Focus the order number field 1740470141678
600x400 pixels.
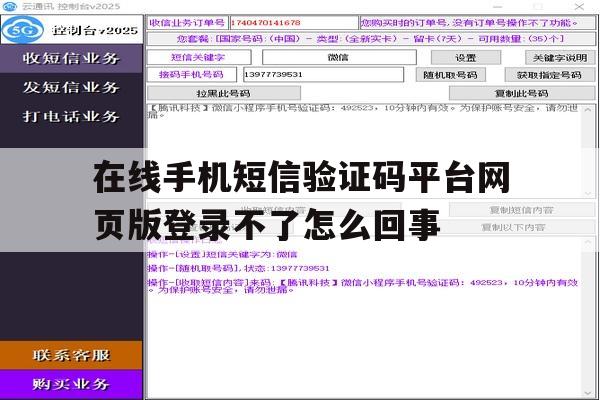pyautogui.click(x=293, y=23)
